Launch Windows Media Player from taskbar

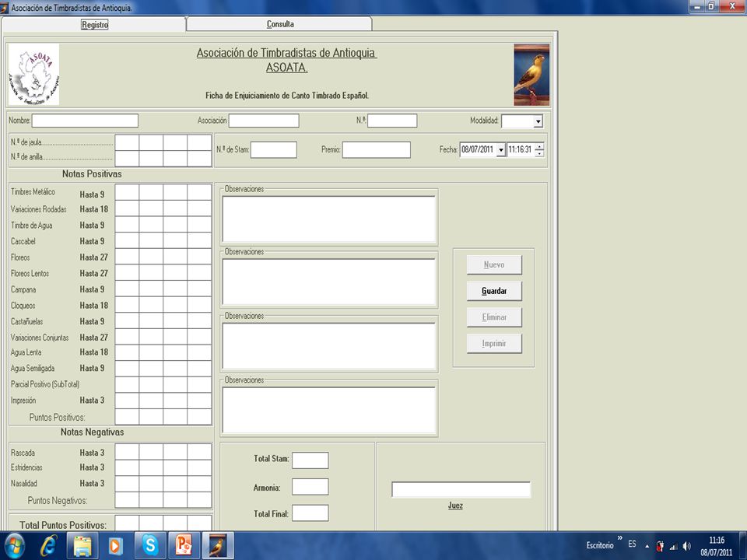116,546
